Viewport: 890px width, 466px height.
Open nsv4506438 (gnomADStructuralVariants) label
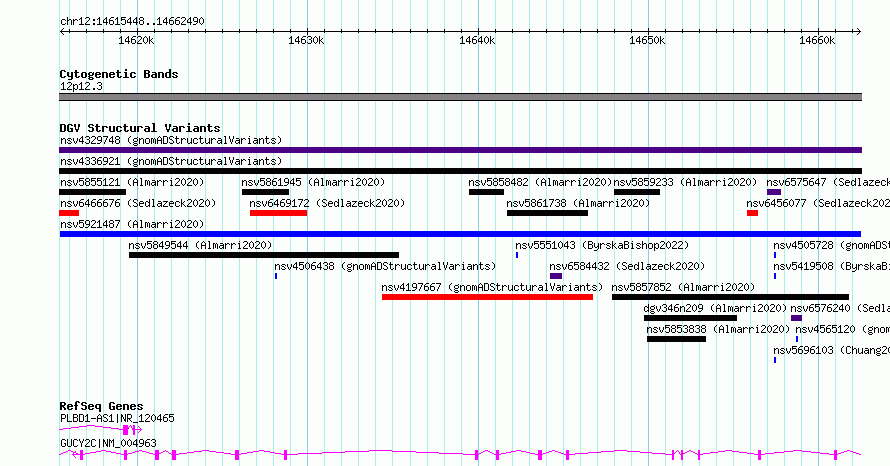385,266
